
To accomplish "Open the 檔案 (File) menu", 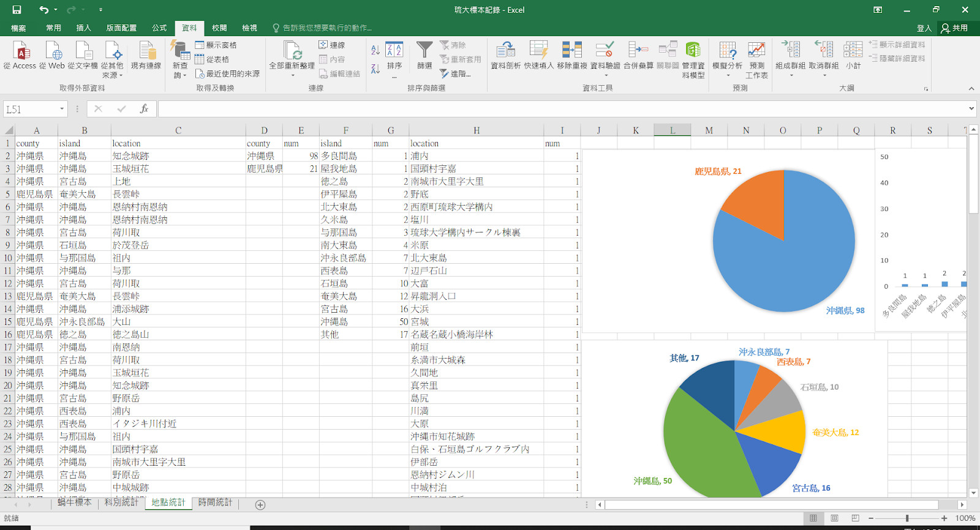I will pyautogui.click(x=18, y=28).
